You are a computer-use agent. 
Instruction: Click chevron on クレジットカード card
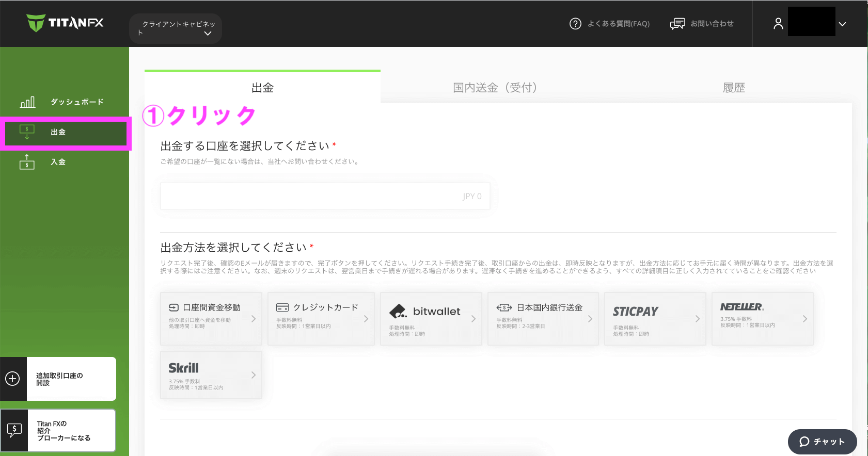click(x=366, y=319)
